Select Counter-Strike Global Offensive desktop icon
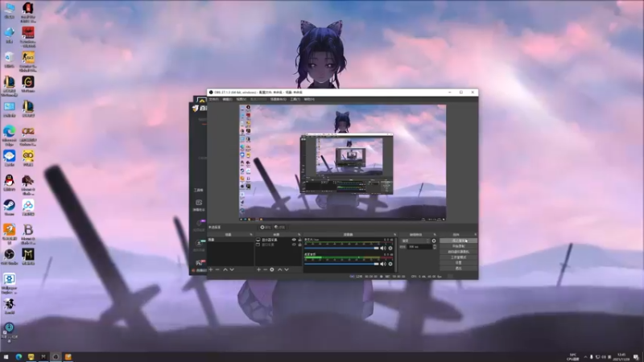The image size is (644, 362). click(x=28, y=62)
